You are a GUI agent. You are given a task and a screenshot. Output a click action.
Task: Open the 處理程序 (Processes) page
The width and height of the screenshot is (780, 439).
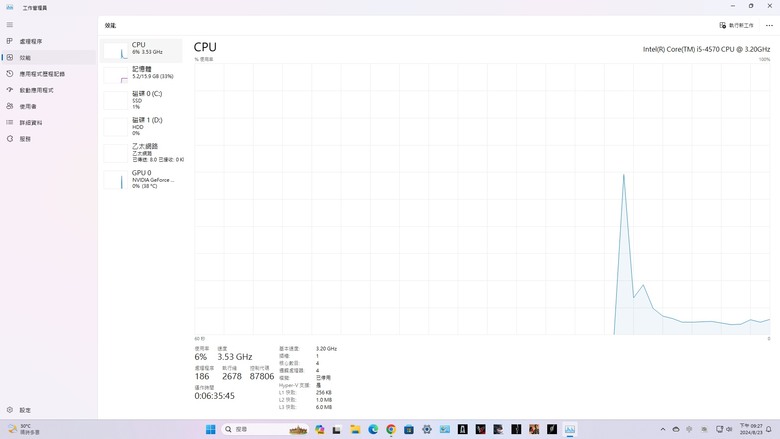[48, 41]
